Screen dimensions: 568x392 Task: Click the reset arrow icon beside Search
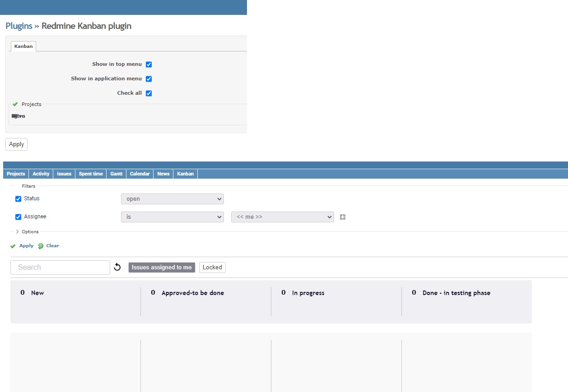pos(117,267)
